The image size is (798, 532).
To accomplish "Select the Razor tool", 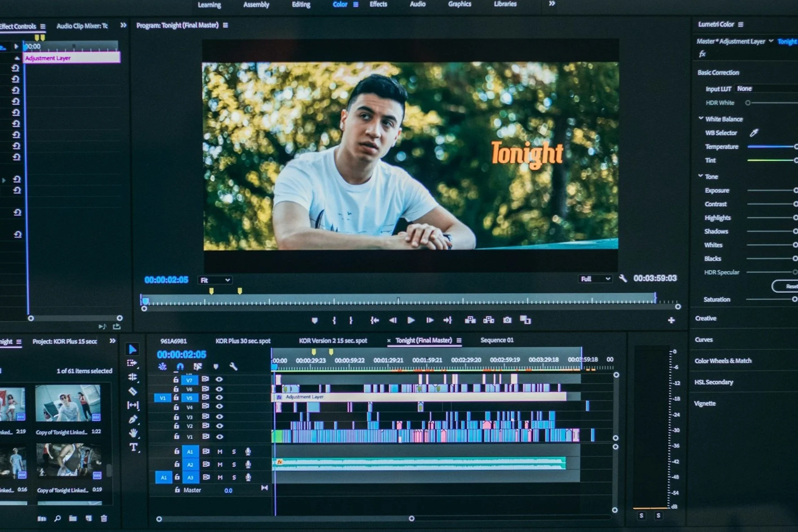I will coord(133,390).
